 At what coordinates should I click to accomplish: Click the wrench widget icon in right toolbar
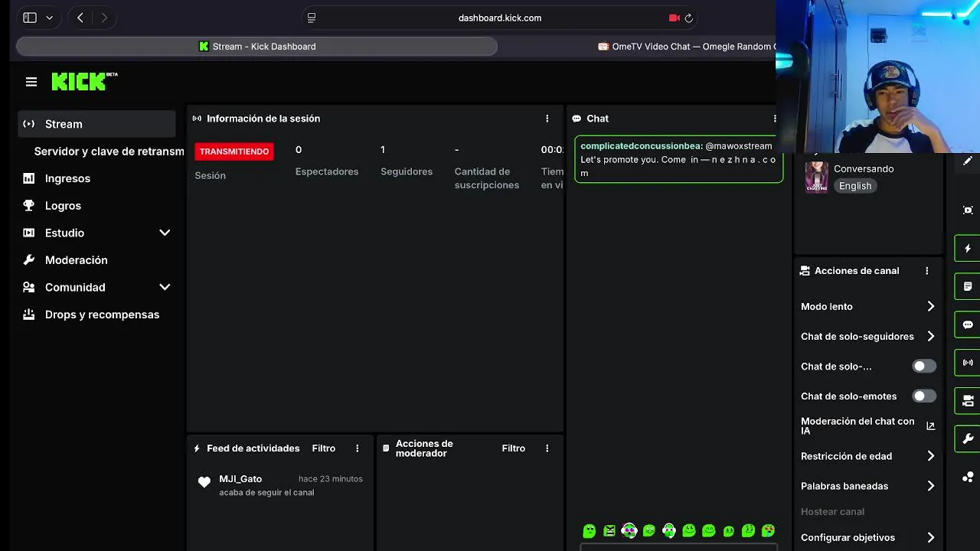tap(968, 439)
